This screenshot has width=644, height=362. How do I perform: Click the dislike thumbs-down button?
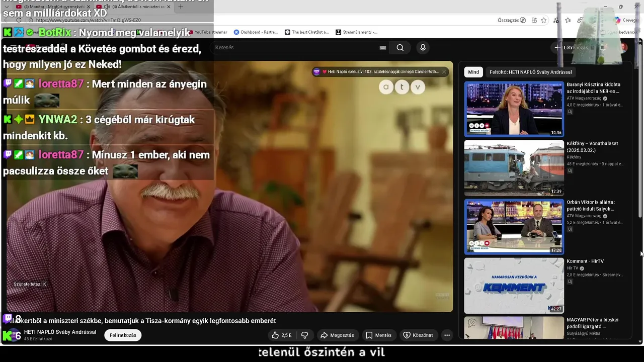pos(305,335)
